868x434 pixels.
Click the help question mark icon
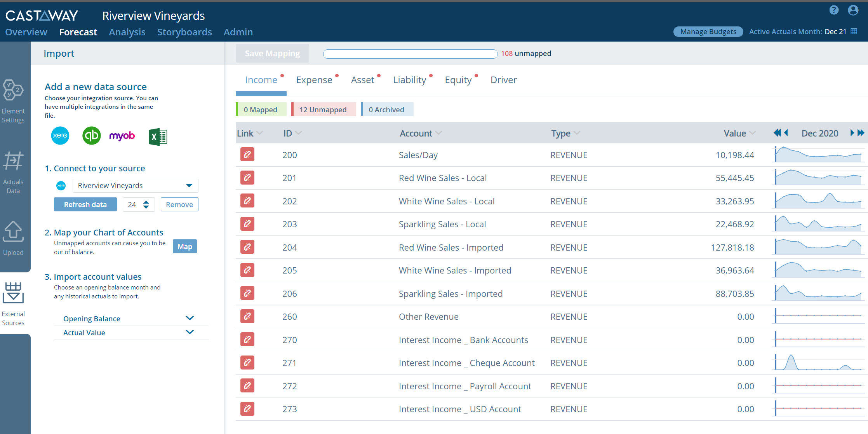833,10
